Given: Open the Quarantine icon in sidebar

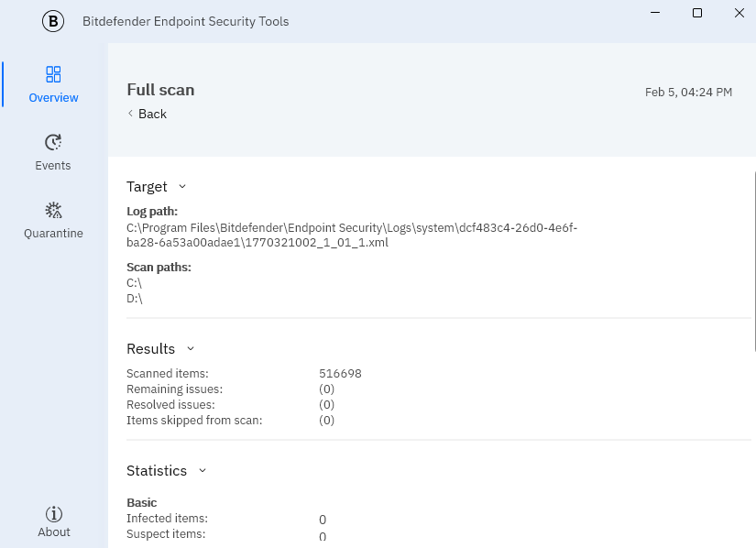Looking at the screenshot, I should [x=53, y=210].
